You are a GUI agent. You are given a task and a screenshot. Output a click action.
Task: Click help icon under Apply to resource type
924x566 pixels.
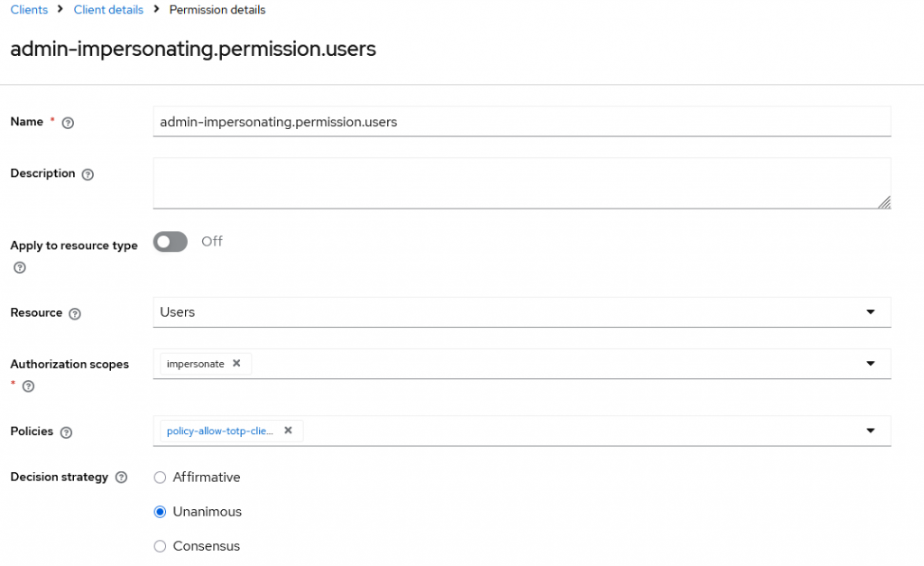pyautogui.click(x=20, y=268)
